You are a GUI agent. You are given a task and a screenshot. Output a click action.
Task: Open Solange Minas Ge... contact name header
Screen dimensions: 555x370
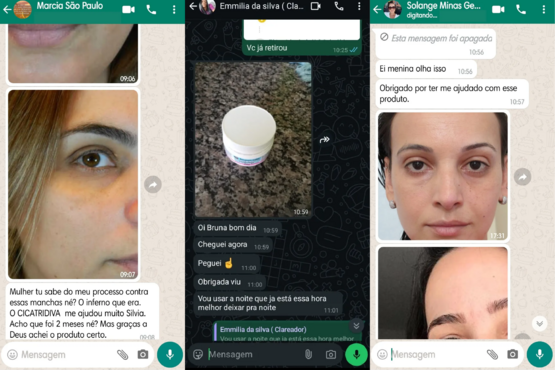coord(443,6)
